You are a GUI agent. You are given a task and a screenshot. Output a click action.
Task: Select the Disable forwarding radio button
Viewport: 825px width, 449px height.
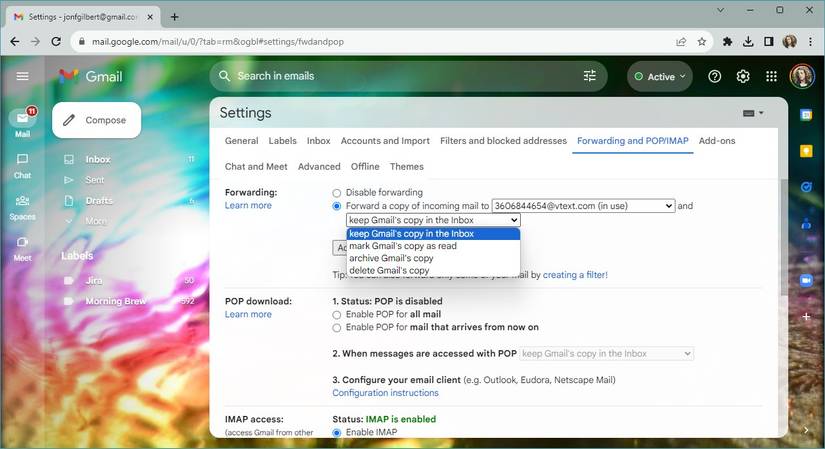click(337, 193)
